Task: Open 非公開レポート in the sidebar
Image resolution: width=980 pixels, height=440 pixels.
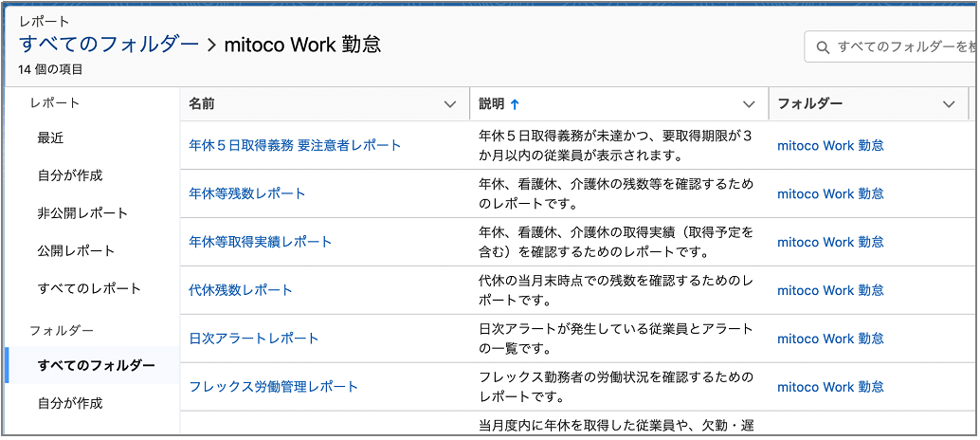Action: click(x=82, y=213)
